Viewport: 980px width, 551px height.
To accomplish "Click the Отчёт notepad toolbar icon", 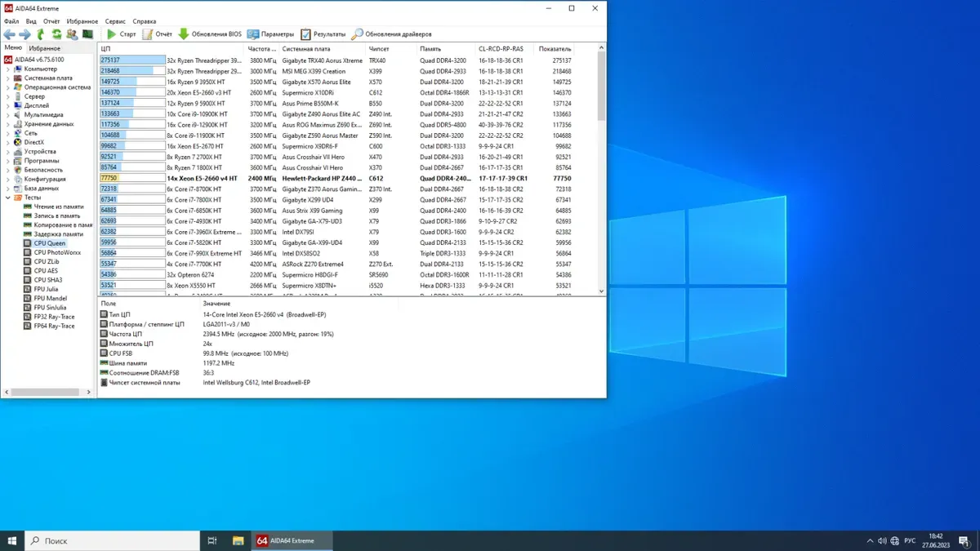I will coord(148,34).
